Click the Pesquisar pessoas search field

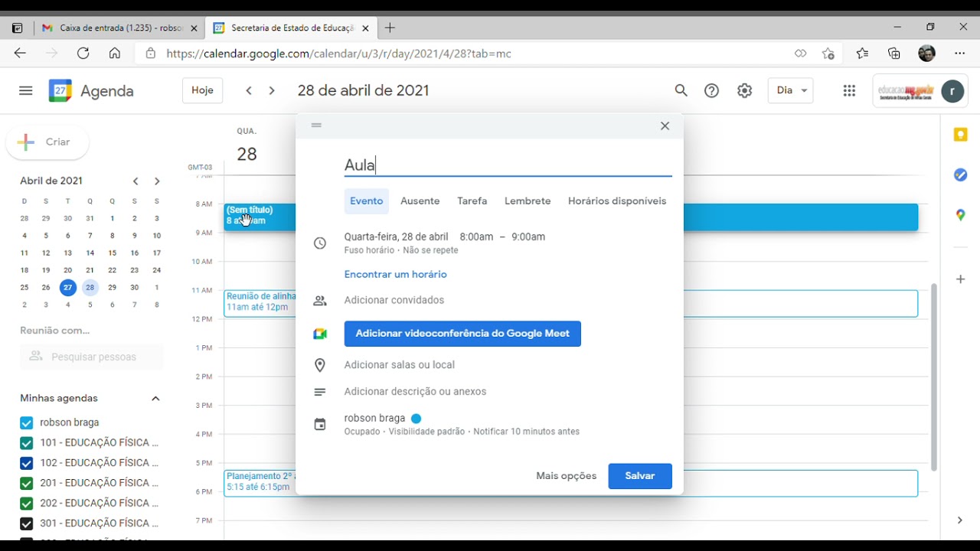[x=92, y=357]
